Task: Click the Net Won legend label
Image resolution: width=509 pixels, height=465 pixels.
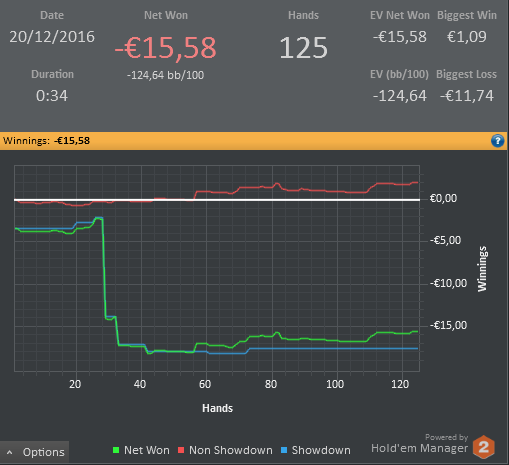Action: pyautogui.click(x=147, y=450)
